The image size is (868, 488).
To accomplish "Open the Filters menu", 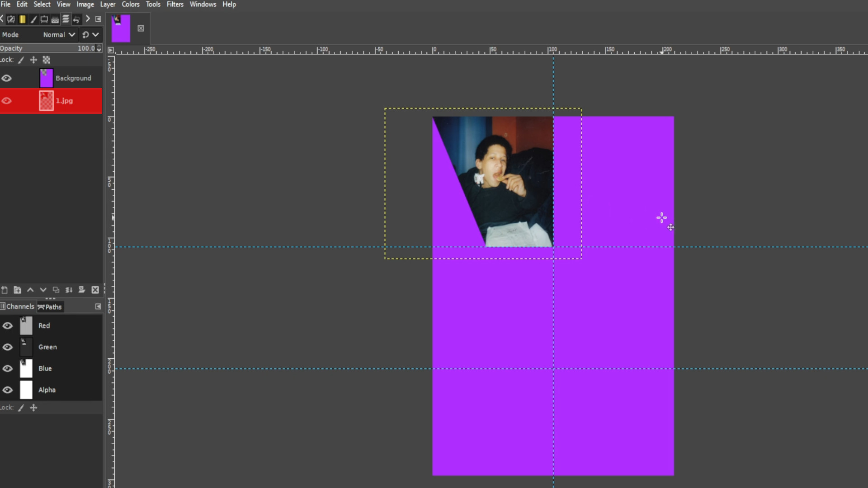I will coord(175,4).
